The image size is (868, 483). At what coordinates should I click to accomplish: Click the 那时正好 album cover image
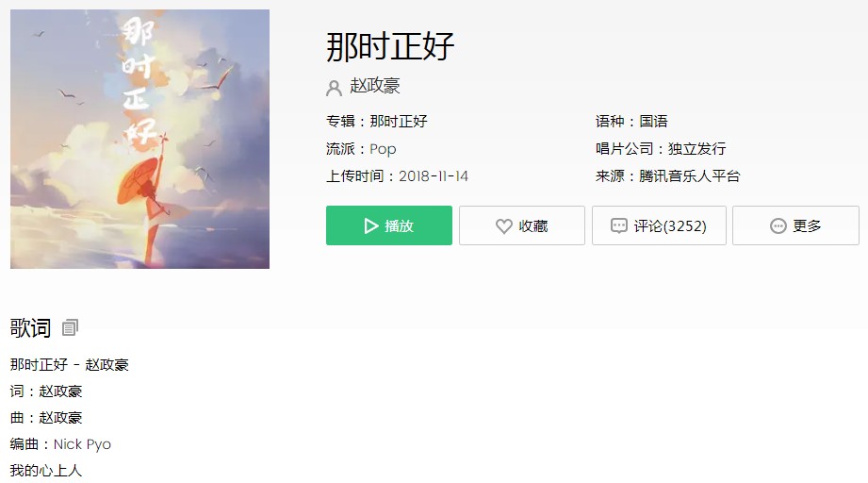coord(140,139)
